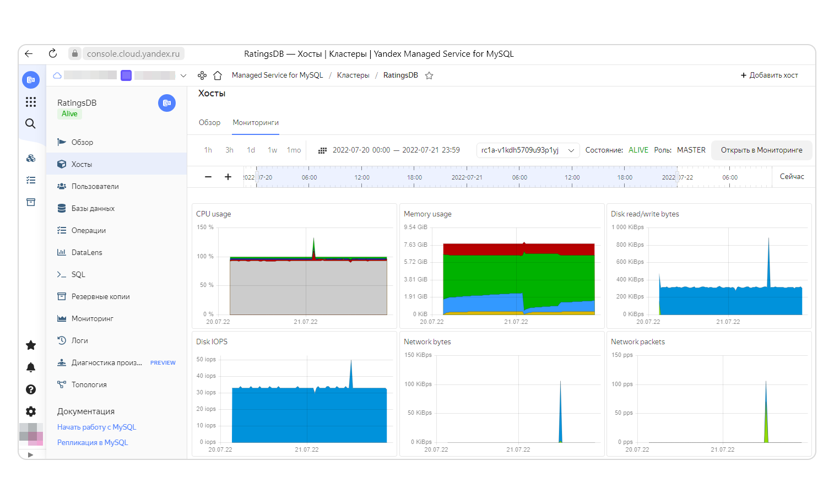The image size is (834, 504).
Task: Click the CPU usage chart spike
Action: (x=313, y=248)
